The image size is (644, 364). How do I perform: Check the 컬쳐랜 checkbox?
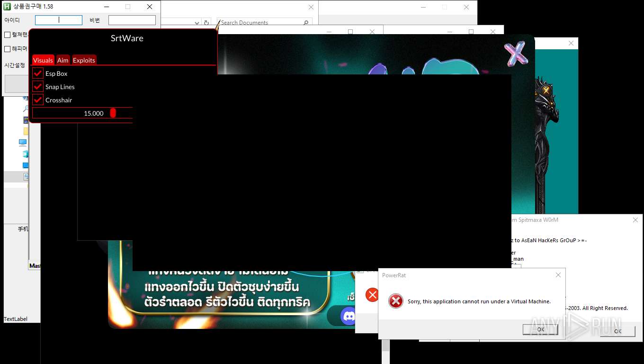pyautogui.click(x=8, y=35)
